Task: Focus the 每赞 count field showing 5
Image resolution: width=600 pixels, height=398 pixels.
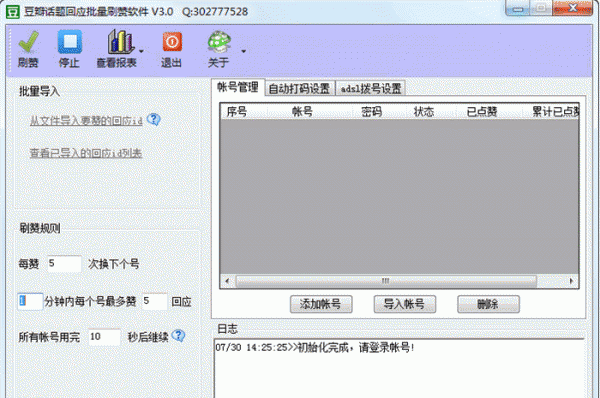Action: click(x=64, y=264)
